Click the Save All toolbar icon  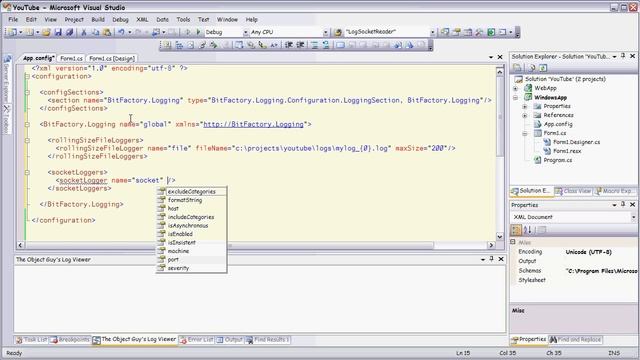click(69, 32)
